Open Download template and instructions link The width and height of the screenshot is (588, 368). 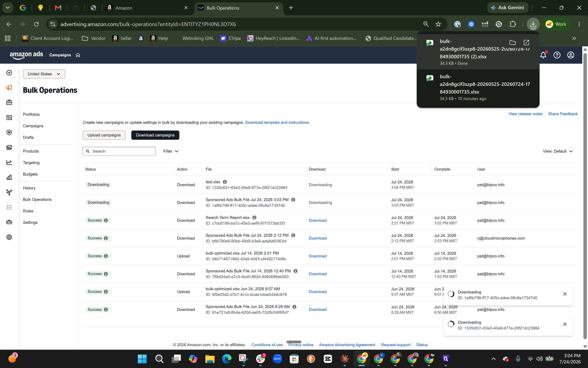[277, 122]
